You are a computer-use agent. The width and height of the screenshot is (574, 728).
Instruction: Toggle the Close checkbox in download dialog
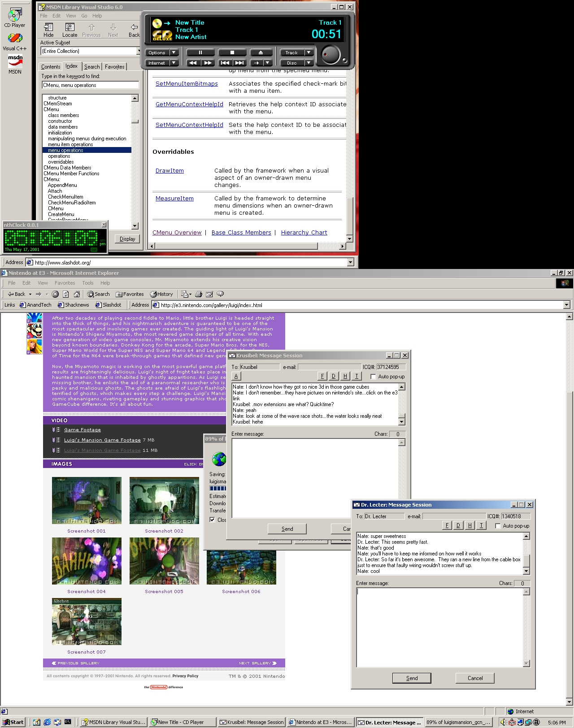tap(212, 520)
